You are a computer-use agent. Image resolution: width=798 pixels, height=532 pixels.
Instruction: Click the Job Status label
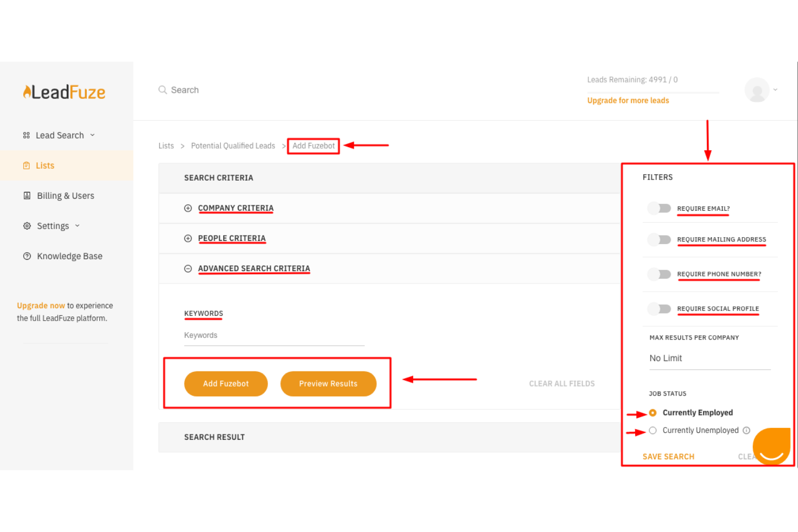pyautogui.click(x=668, y=394)
